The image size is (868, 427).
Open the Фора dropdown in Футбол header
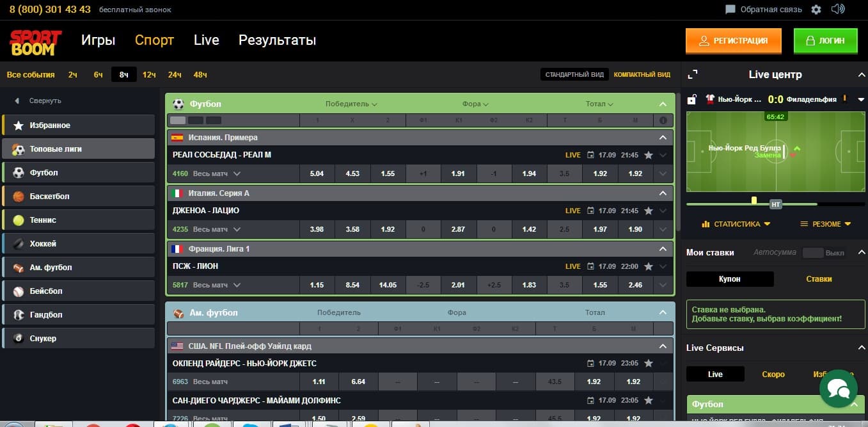475,104
